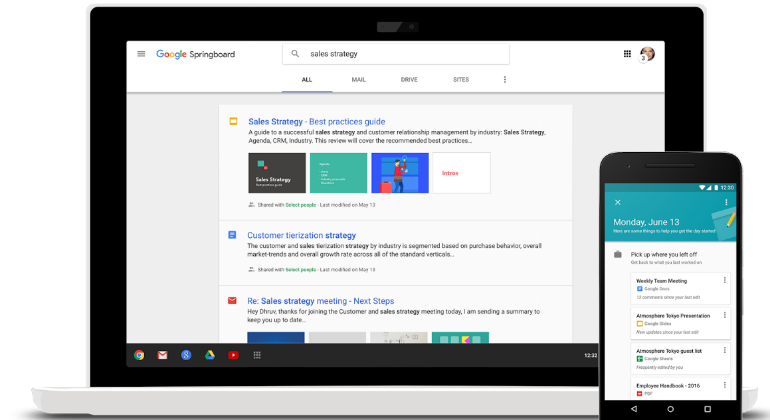Launch Google Search from the shelf
The height and width of the screenshot is (420, 770).
pos(186,355)
